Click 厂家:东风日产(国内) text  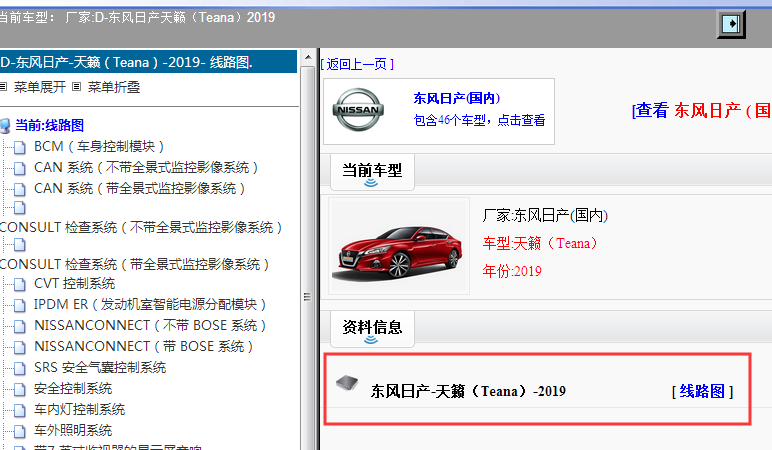coord(546,215)
